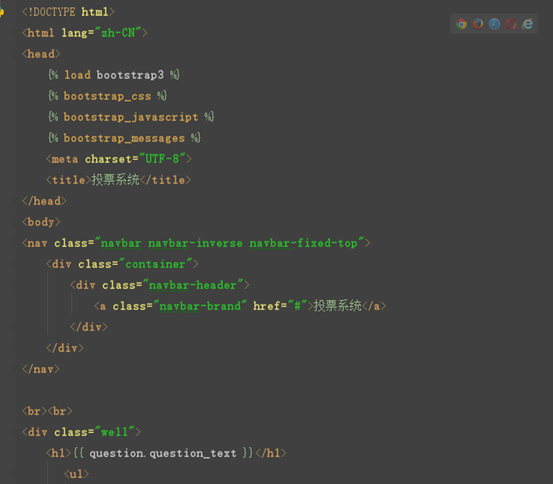Click the opening ul tag
Screen dimensions: 553x484
coord(76,474)
